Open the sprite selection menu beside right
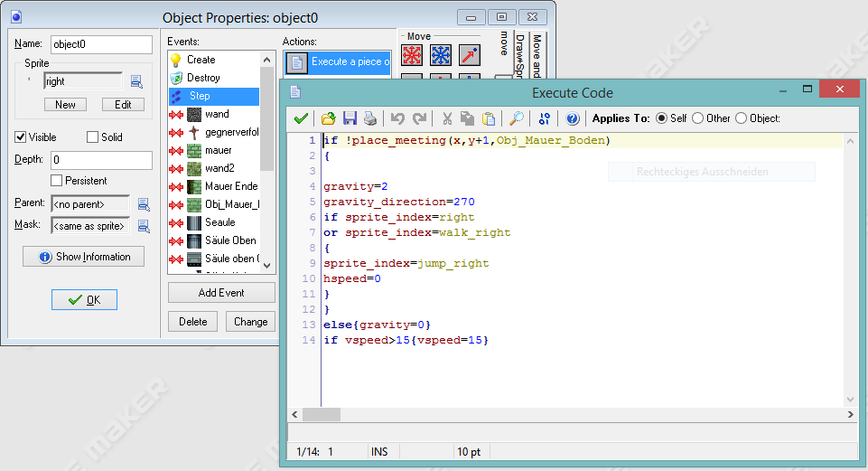The width and height of the screenshot is (868, 471). click(x=137, y=81)
